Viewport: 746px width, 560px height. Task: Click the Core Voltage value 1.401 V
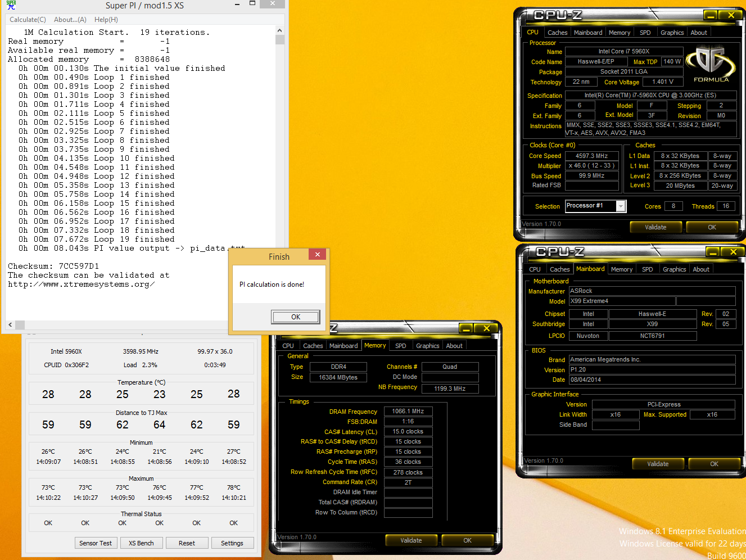663,82
